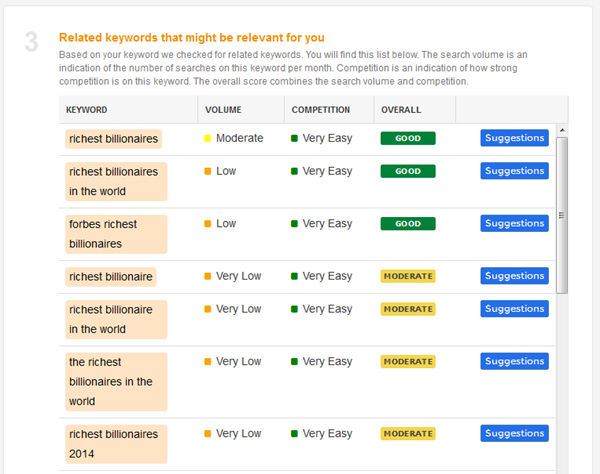Click the MODERATE badge for 'richest billionaires 2014'
Image resolution: width=600 pixels, height=474 pixels.
tap(408, 434)
